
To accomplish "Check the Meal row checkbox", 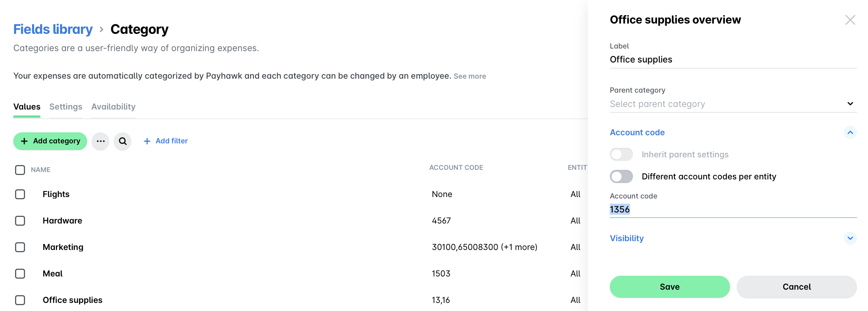I will pos(20,274).
